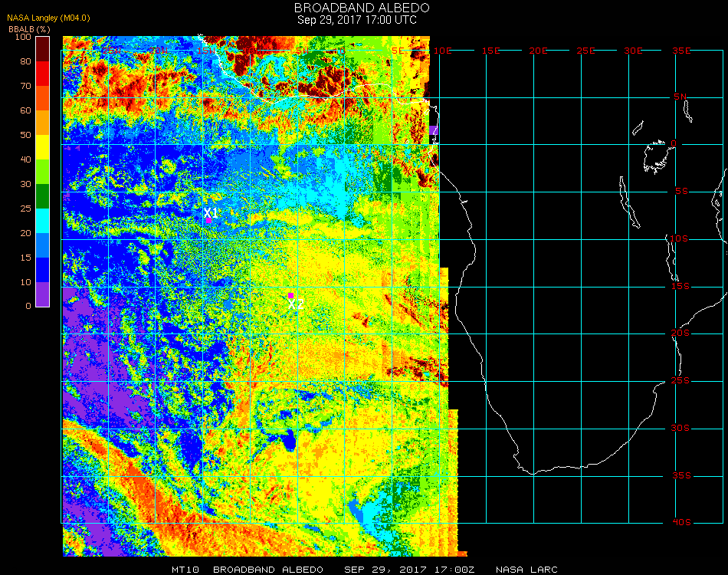Click the legend value 20

tap(25, 233)
